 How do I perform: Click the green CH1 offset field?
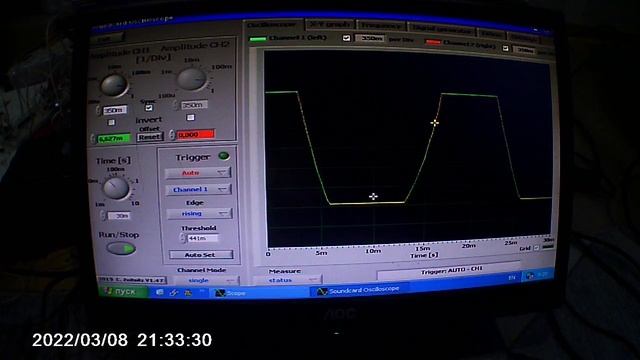(114, 139)
